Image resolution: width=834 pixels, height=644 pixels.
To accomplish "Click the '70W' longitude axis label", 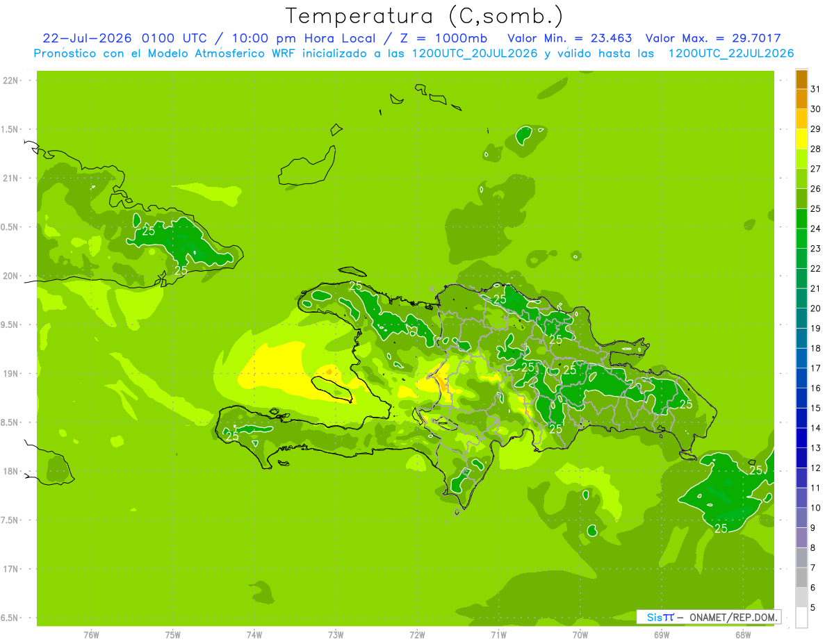I will click(x=580, y=635).
